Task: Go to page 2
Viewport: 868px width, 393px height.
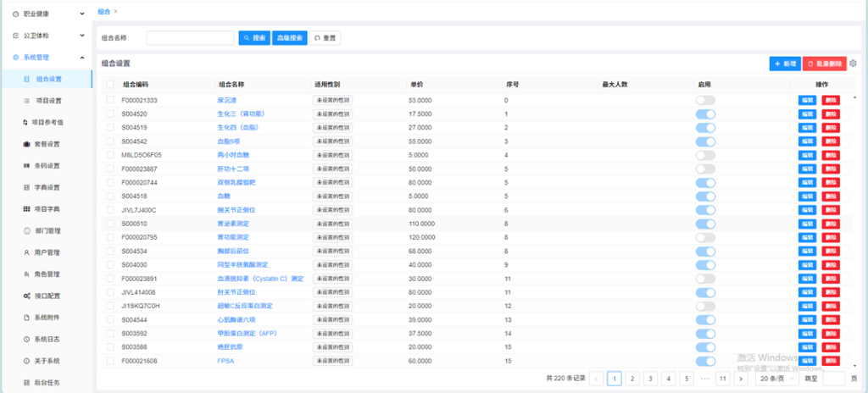Action: pyautogui.click(x=632, y=379)
